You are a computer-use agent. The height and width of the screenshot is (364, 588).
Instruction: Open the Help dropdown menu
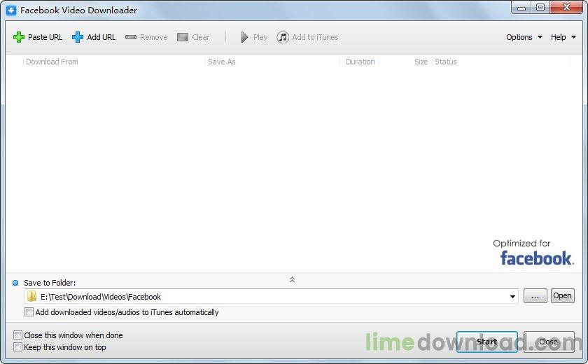563,37
